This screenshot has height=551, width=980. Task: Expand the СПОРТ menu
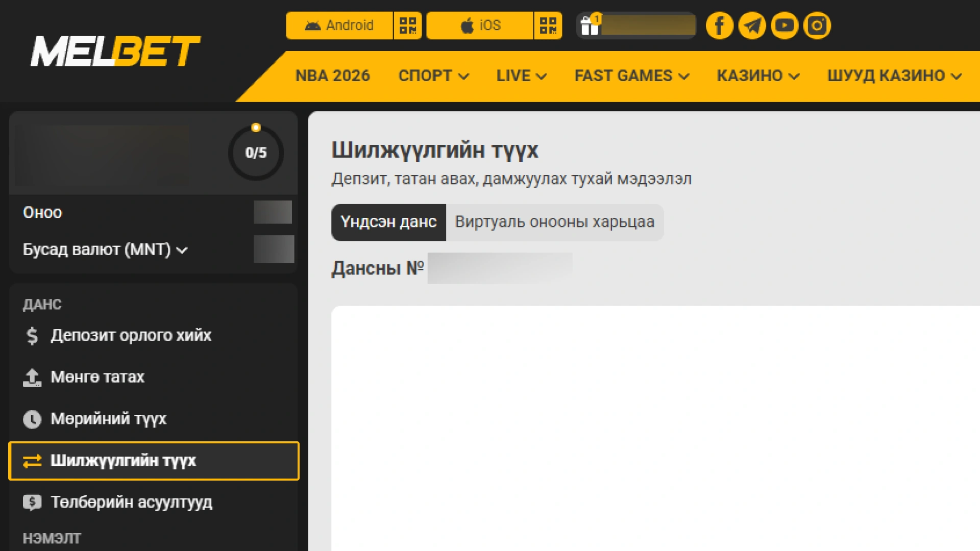click(434, 76)
